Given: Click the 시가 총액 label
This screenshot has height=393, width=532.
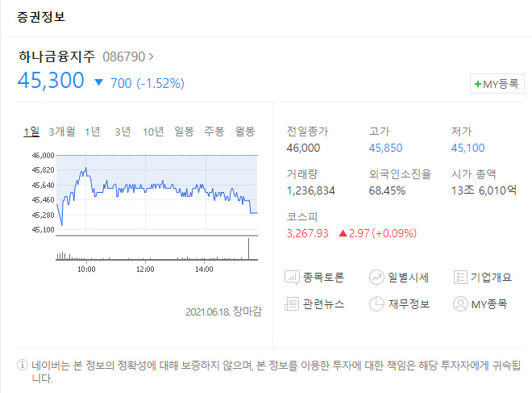Looking at the screenshot, I should click(474, 174).
